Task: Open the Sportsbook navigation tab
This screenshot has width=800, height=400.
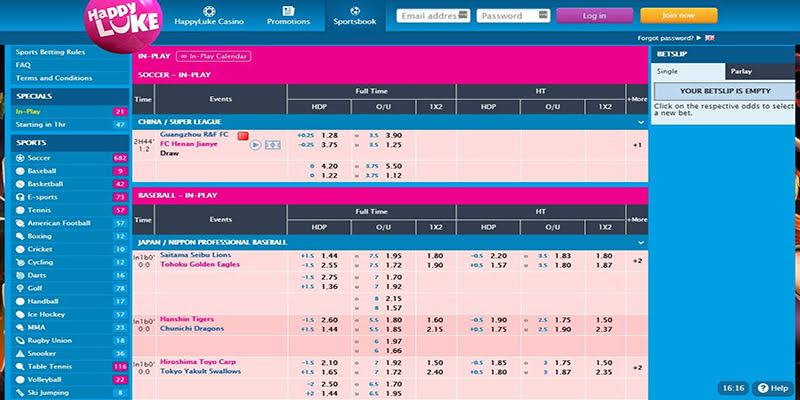Action: pyautogui.click(x=355, y=16)
